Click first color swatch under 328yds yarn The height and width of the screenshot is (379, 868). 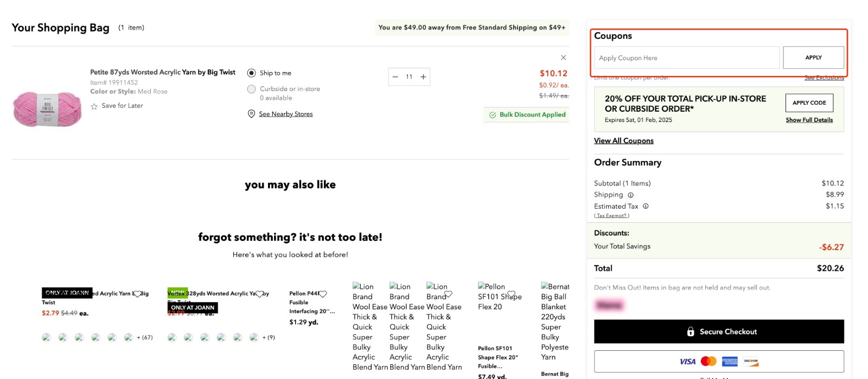click(x=172, y=337)
